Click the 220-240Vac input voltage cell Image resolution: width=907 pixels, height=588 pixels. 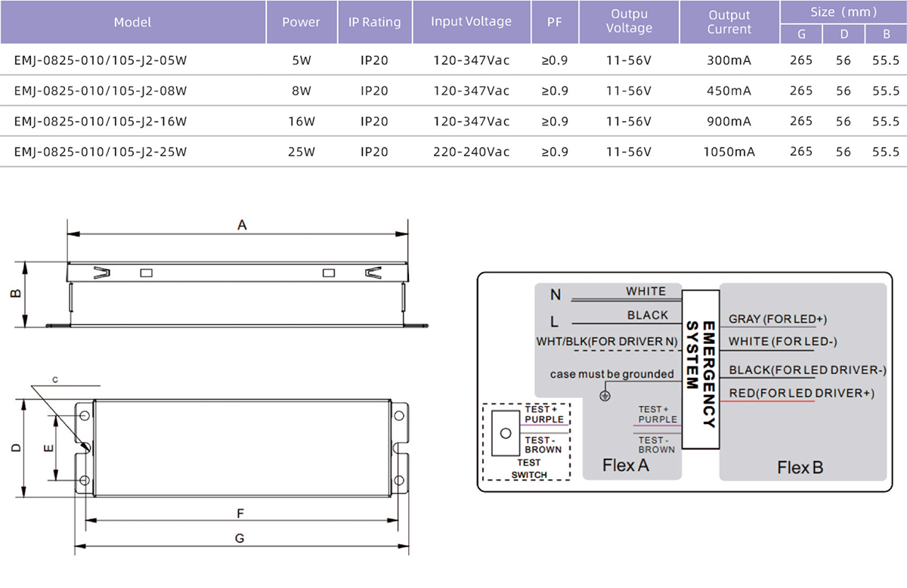click(471, 152)
